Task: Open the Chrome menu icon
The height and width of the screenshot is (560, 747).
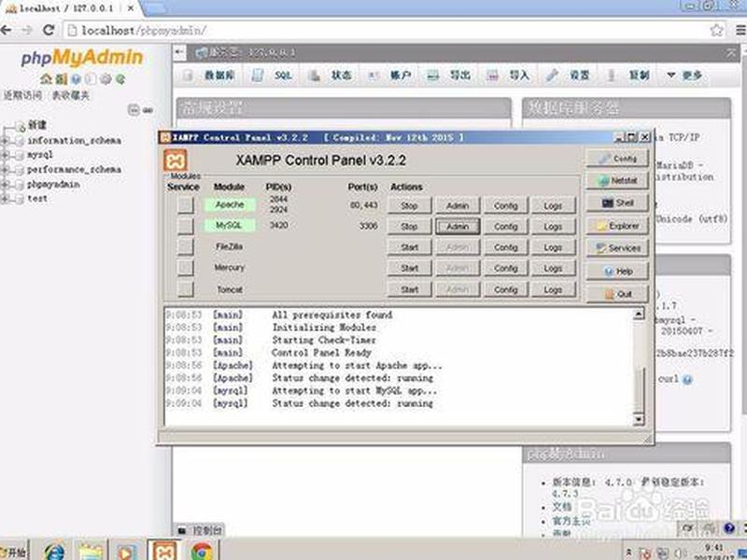Action: 740,31
